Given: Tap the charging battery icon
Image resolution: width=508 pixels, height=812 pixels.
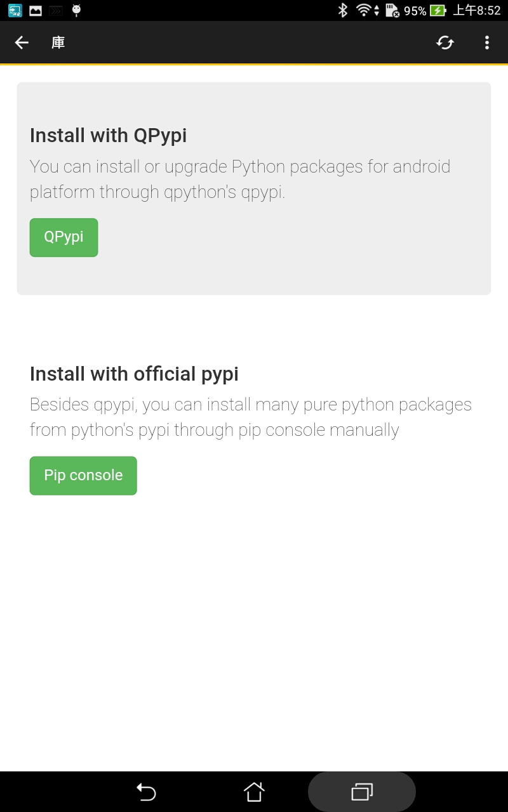Looking at the screenshot, I should pyautogui.click(x=438, y=10).
